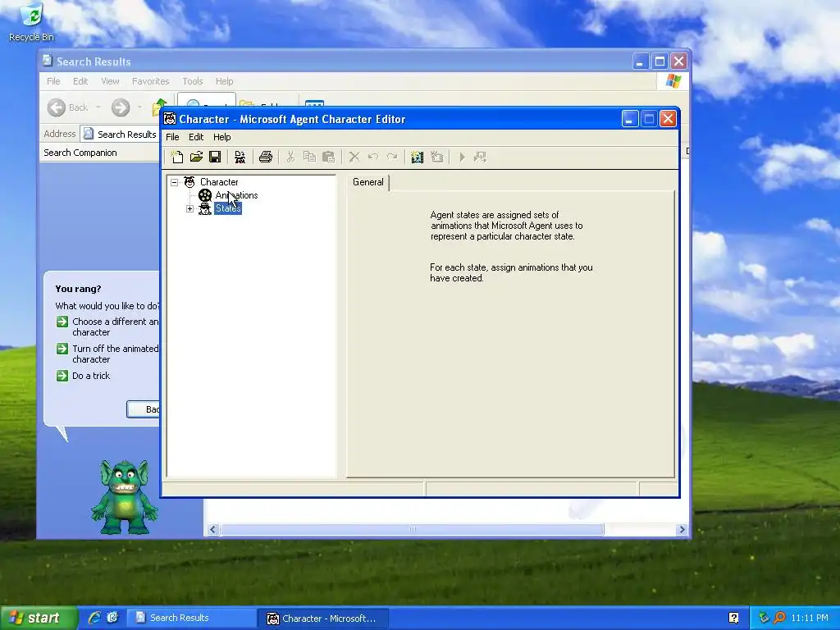Open File menu in Character Editor
Image resolution: width=840 pixels, height=630 pixels.
tap(172, 137)
